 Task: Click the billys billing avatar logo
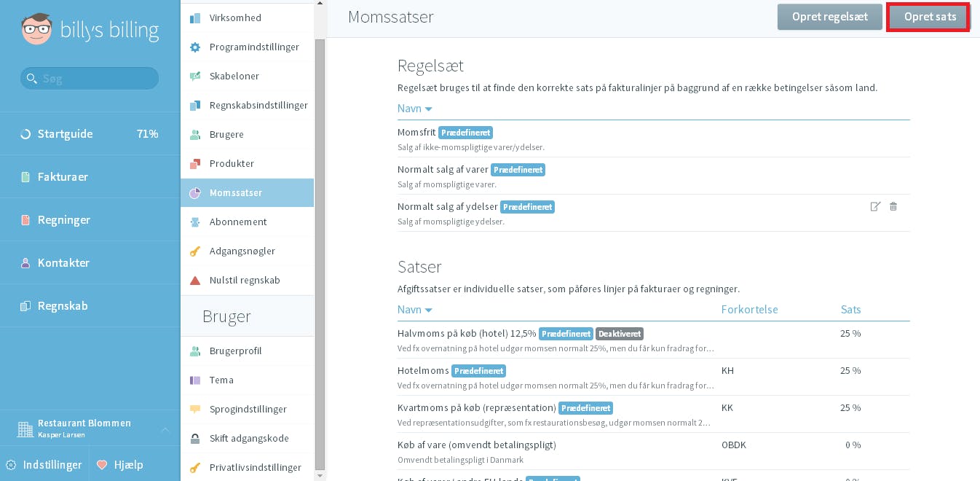click(36, 29)
